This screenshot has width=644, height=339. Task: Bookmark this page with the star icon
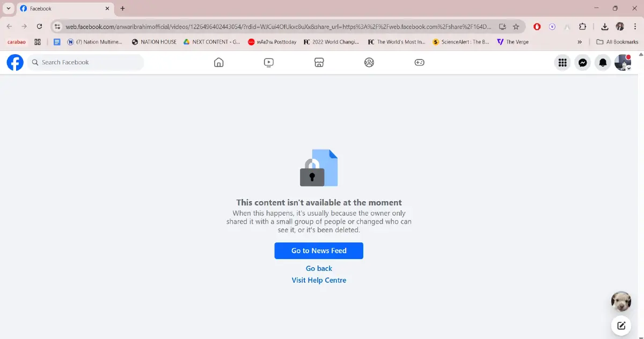pyautogui.click(x=516, y=26)
